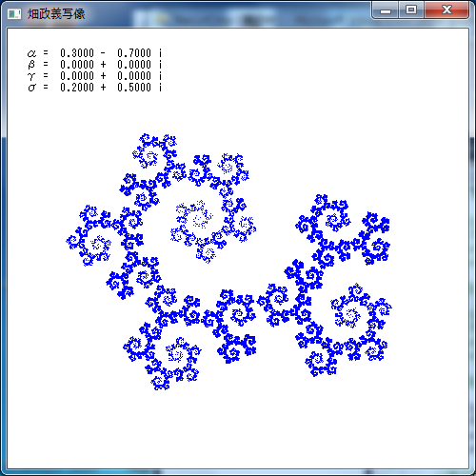The image size is (476, 476).
Task: Close the 畑政義写像 window
Action: tap(446, 10)
